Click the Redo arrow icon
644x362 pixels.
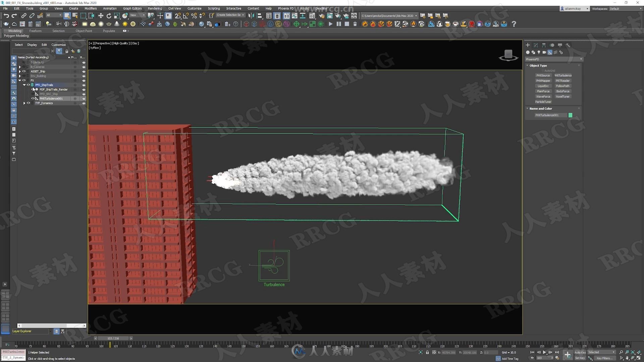pos(14,15)
